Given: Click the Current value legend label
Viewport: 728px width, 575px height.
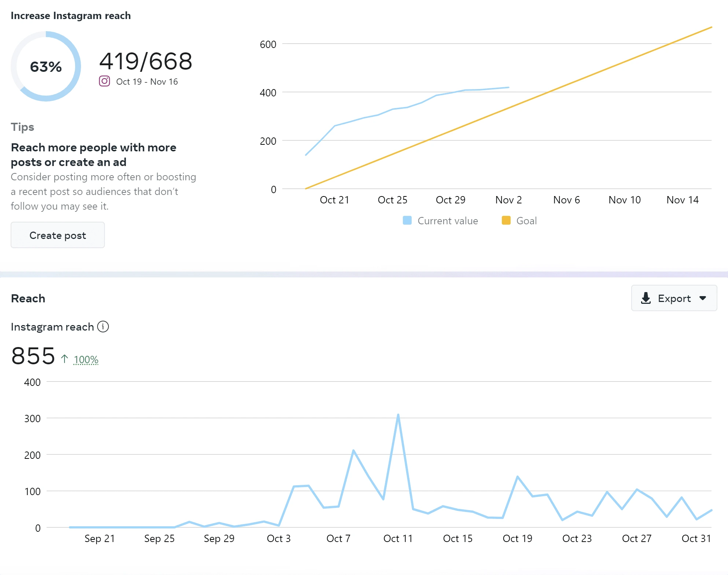Looking at the screenshot, I should click(x=448, y=221).
